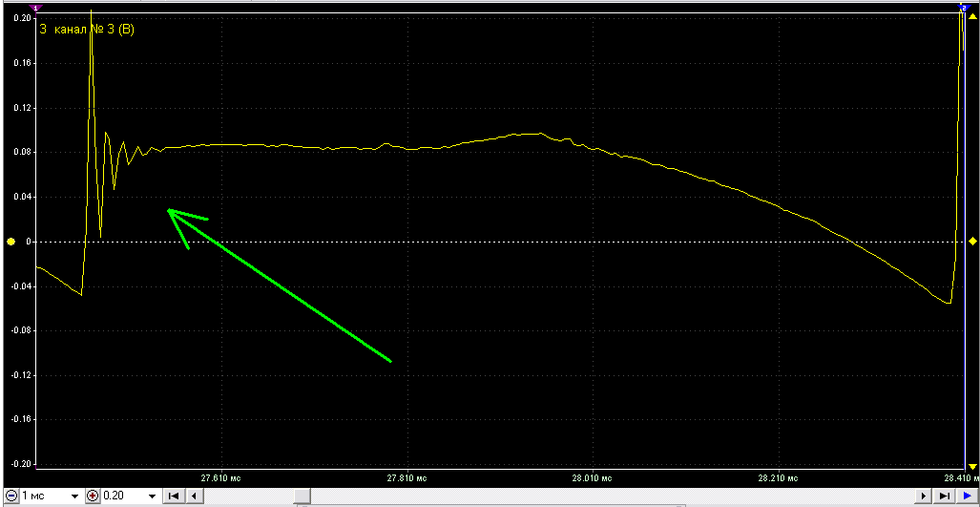Click the yellow zero-level dot on left axis
Image resolution: width=980 pixels, height=507 pixels.
click(10, 242)
